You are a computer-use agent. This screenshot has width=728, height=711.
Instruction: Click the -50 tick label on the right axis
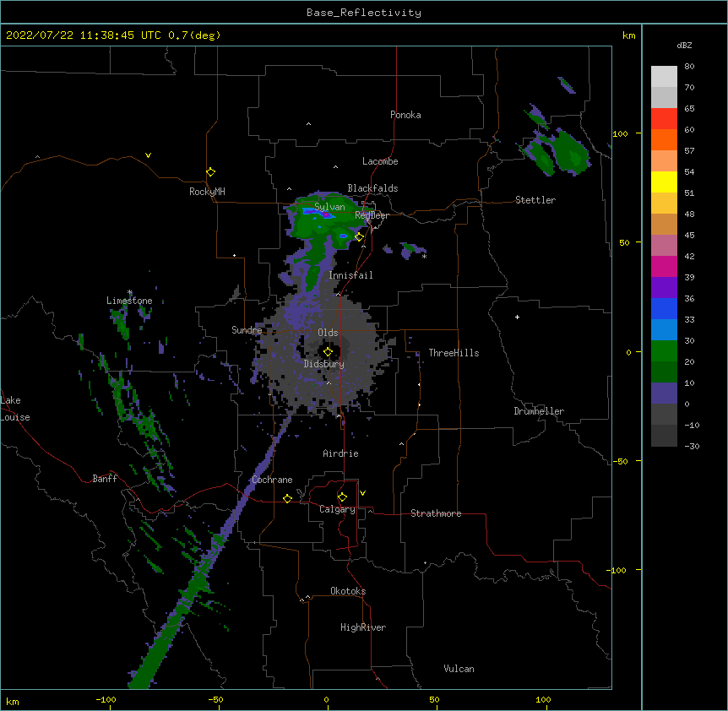(620, 461)
